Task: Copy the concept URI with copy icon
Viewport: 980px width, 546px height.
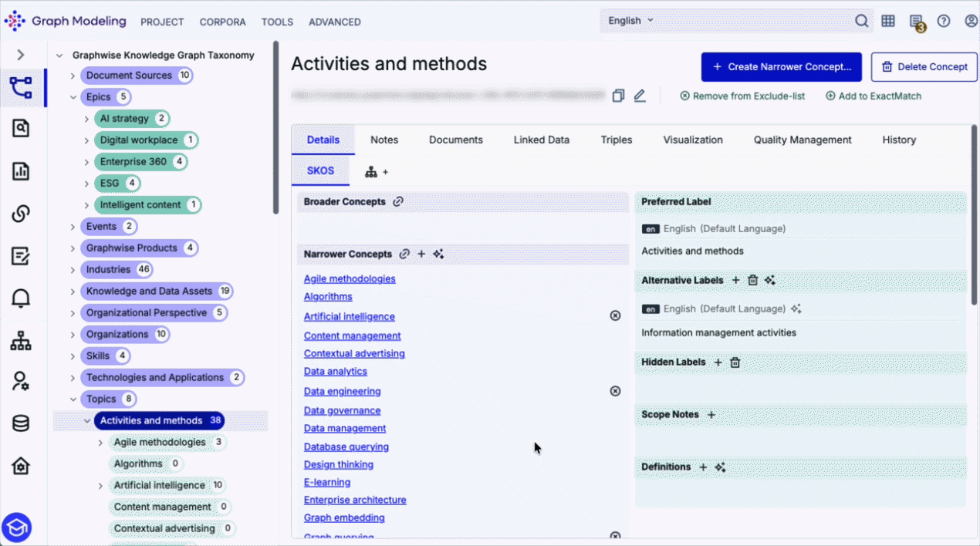Action: [618, 96]
